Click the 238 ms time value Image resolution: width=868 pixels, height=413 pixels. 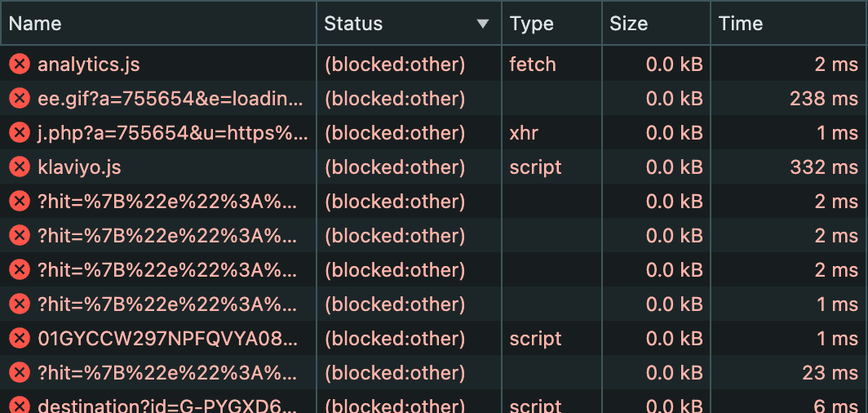click(x=824, y=99)
